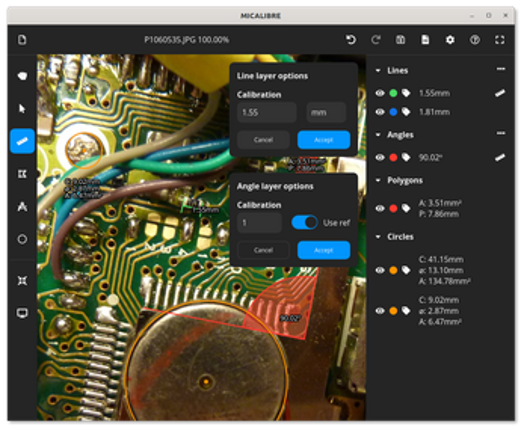524x430 pixels.
Task: Collapse the Circles section
Action: pyautogui.click(x=378, y=237)
